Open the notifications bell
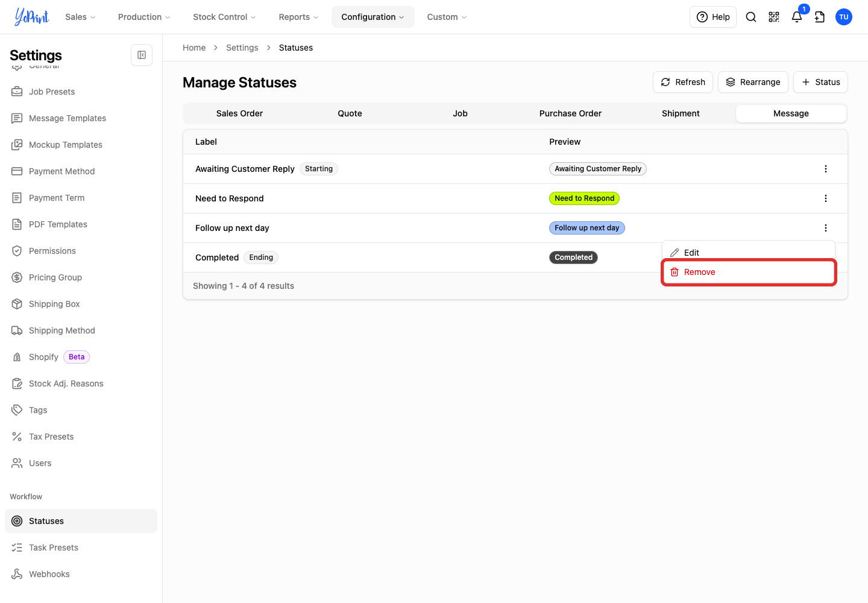The width and height of the screenshot is (868, 603). pyautogui.click(x=797, y=17)
